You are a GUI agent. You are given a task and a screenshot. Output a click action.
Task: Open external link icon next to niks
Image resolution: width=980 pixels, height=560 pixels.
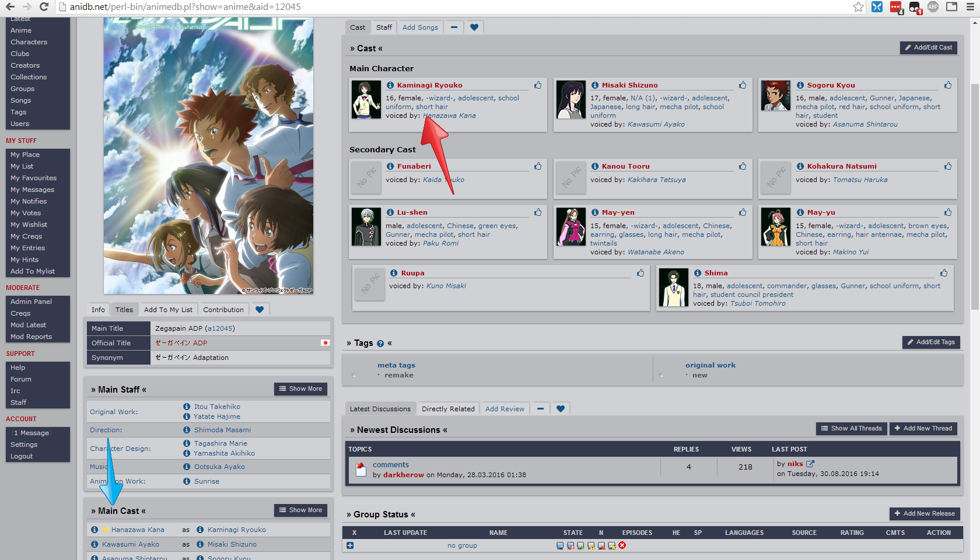810,464
